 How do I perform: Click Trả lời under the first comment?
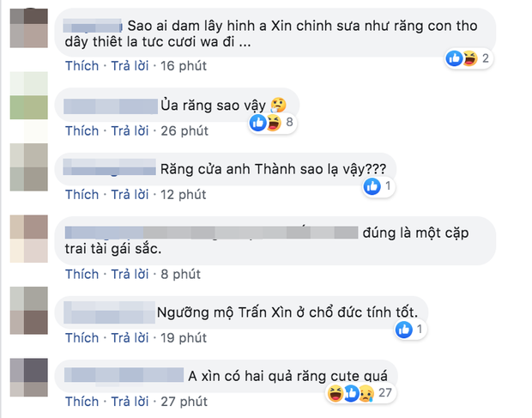[128, 64]
